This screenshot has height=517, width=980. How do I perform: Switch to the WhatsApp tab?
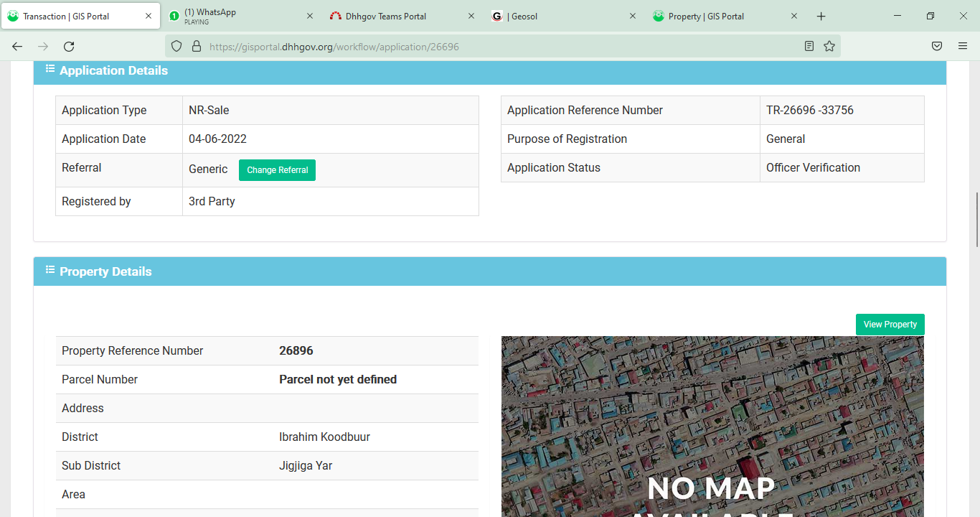(242, 16)
